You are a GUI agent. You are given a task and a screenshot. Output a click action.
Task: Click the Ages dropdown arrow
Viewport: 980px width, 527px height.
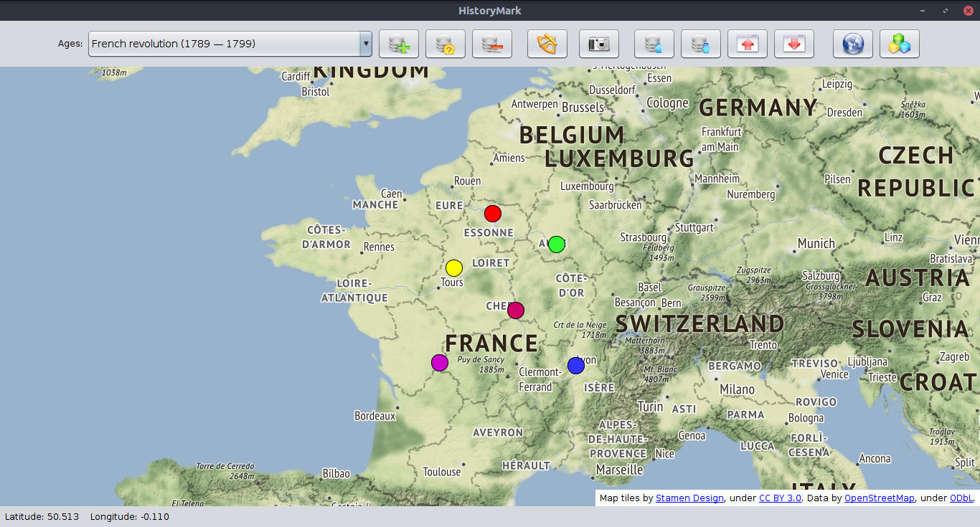click(366, 44)
